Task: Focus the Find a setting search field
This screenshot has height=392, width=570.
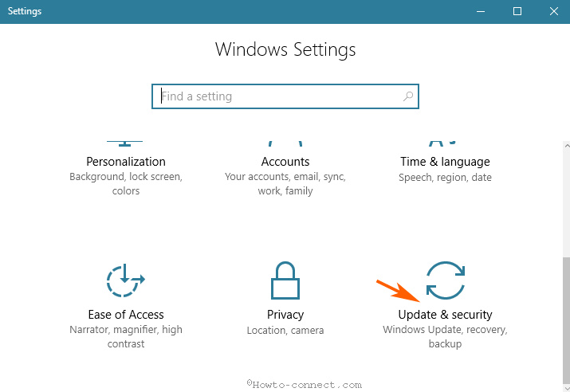Action: [x=279, y=96]
